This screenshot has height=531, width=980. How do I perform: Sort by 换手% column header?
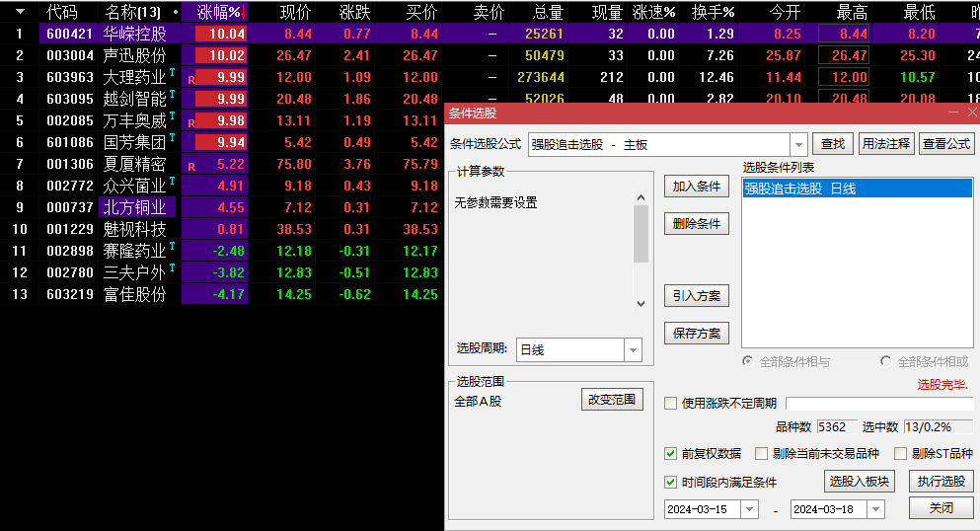point(714,11)
